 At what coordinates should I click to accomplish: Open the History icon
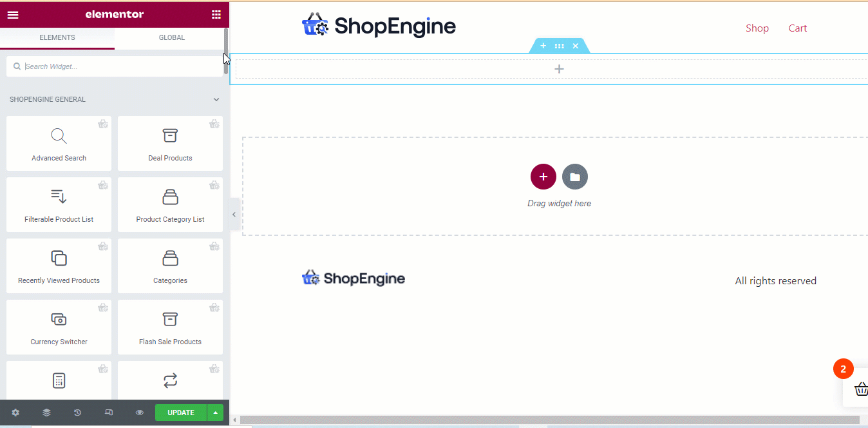click(77, 413)
